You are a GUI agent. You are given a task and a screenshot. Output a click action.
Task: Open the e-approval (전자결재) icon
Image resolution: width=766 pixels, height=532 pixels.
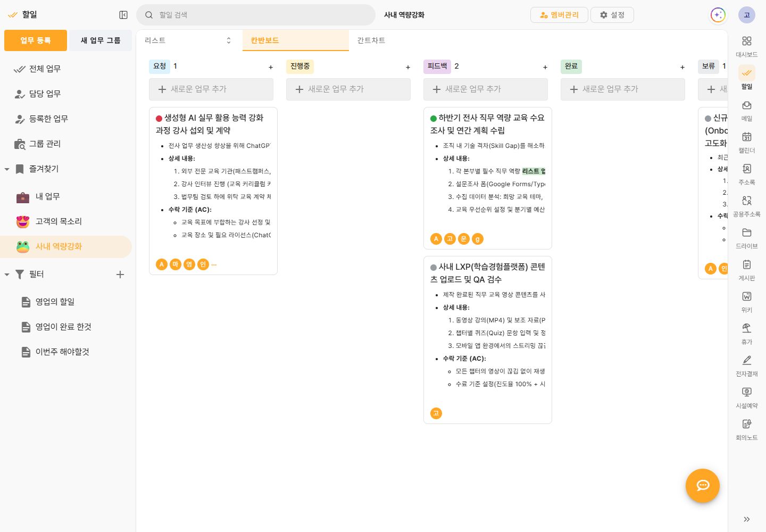tap(747, 360)
